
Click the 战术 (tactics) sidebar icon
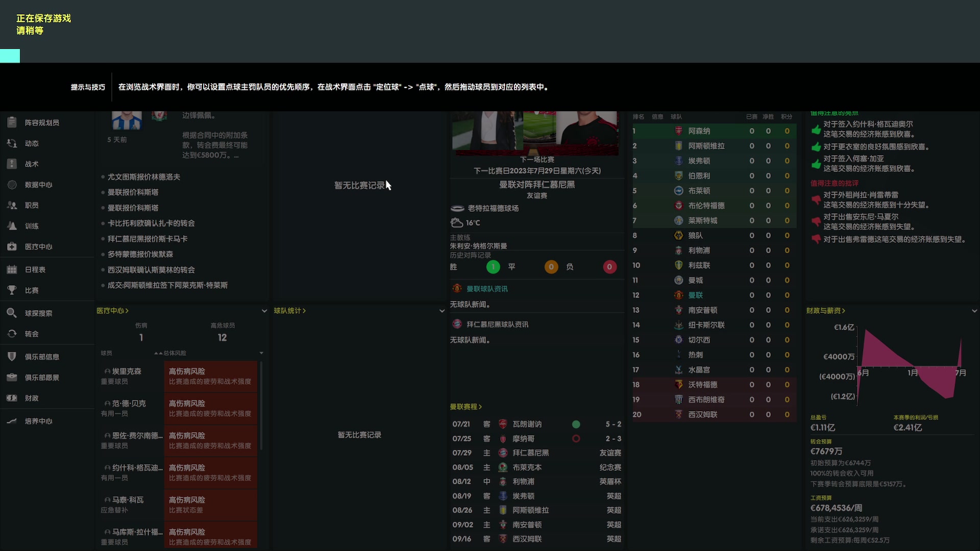[x=12, y=164]
